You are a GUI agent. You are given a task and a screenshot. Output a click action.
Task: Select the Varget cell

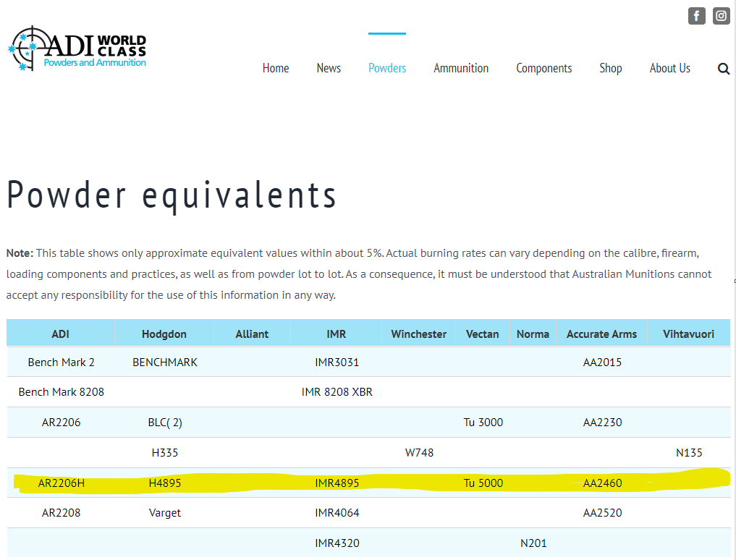(165, 513)
